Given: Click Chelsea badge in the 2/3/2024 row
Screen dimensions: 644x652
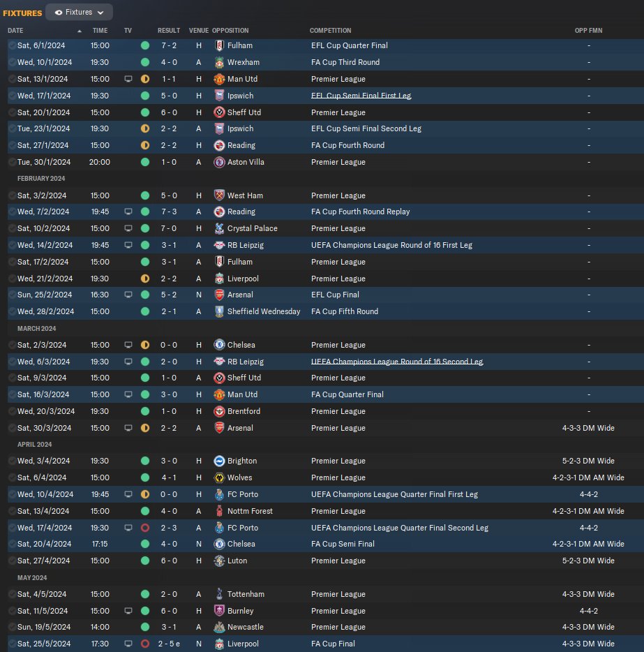Looking at the screenshot, I should point(219,345).
